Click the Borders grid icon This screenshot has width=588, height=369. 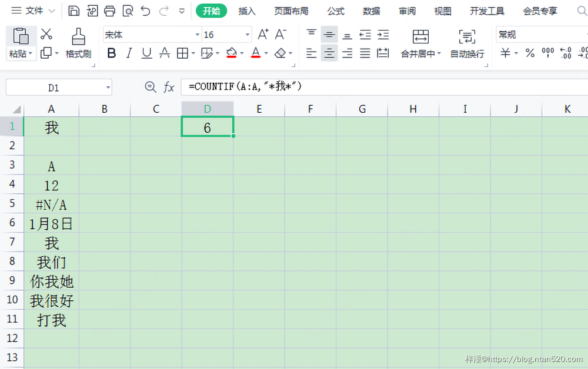click(182, 53)
